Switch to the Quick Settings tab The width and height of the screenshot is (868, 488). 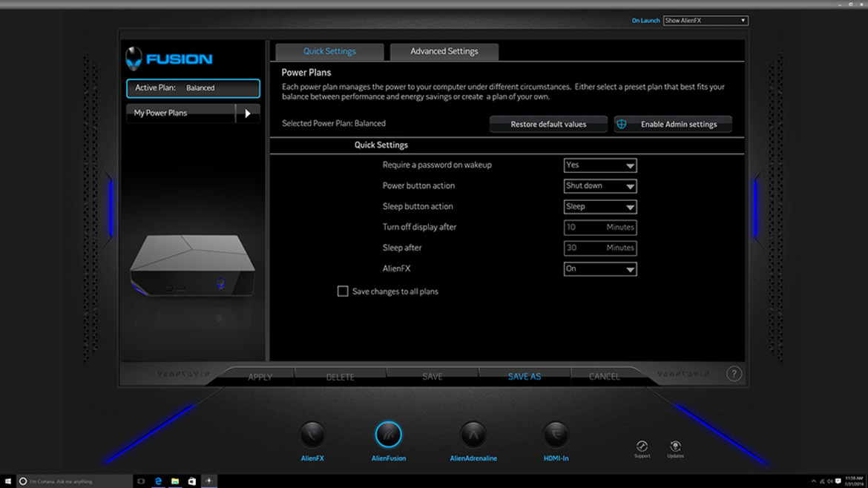tap(329, 51)
